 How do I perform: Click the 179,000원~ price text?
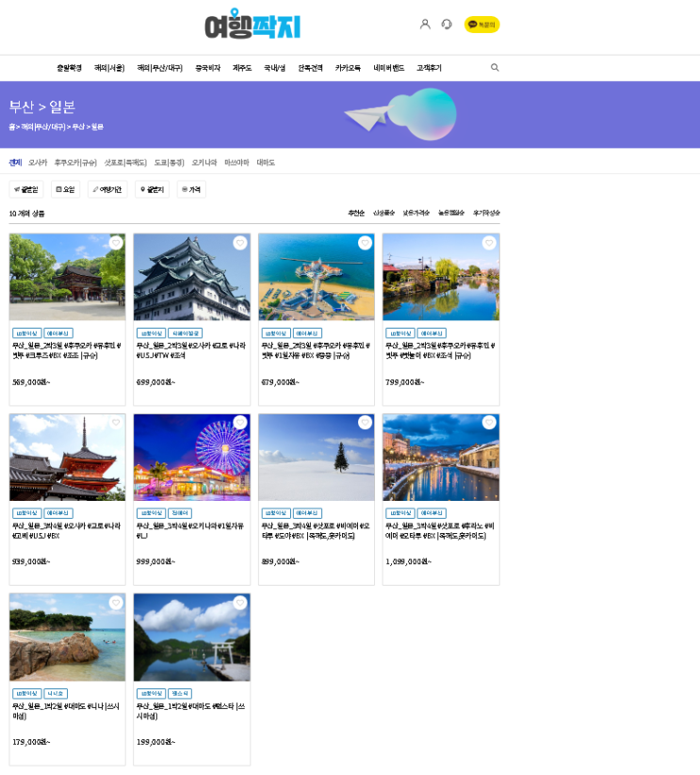[x=31, y=742]
